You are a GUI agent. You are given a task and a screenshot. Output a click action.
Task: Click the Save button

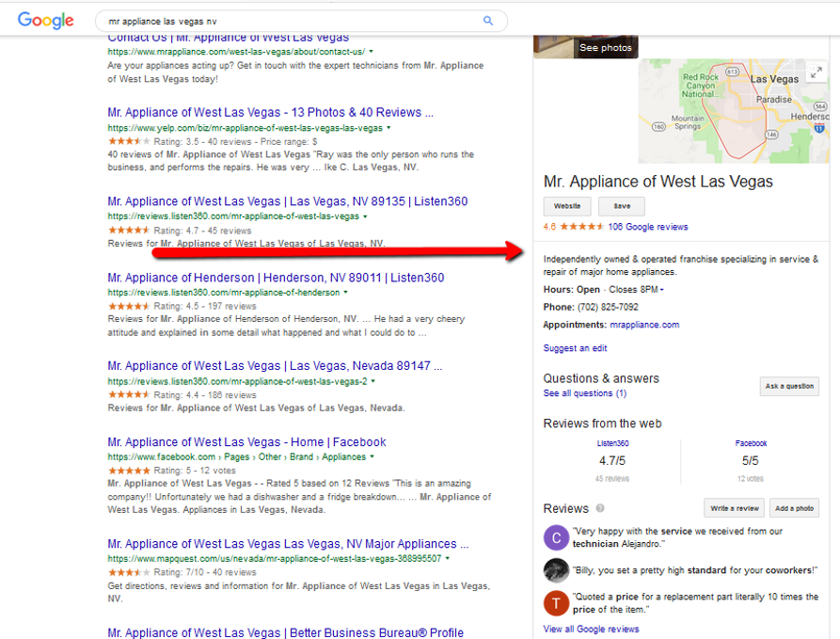point(622,206)
